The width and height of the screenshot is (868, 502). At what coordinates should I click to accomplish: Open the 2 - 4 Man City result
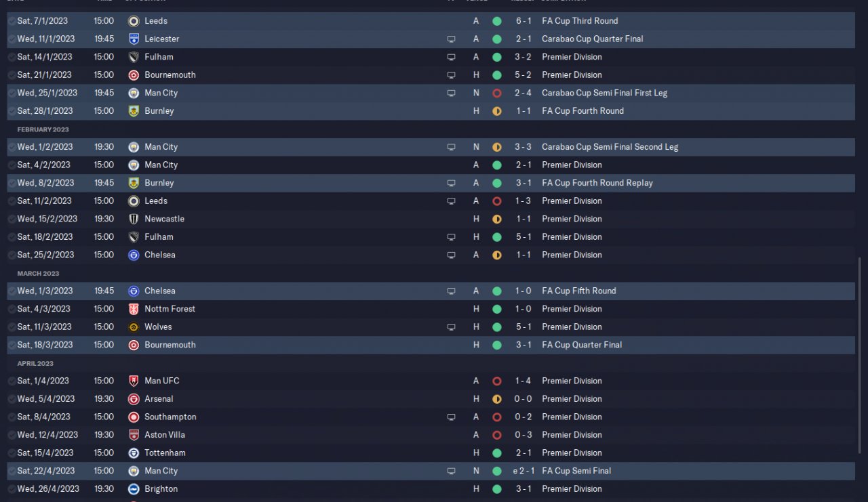coord(523,93)
